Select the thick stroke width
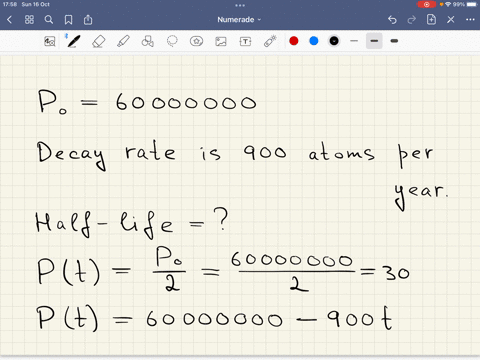This screenshot has width=480, height=360. tap(394, 41)
